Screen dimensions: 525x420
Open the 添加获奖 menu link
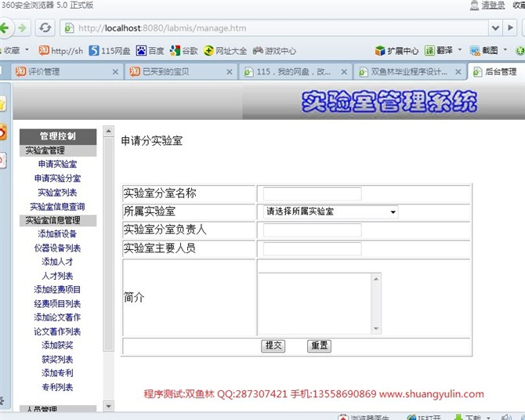tap(57, 345)
